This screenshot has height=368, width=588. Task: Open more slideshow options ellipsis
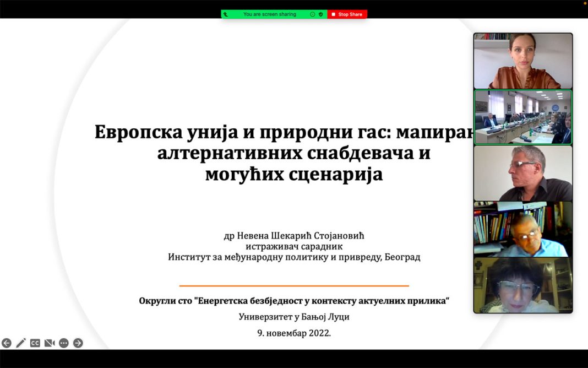pyautogui.click(x=64, y=343)
